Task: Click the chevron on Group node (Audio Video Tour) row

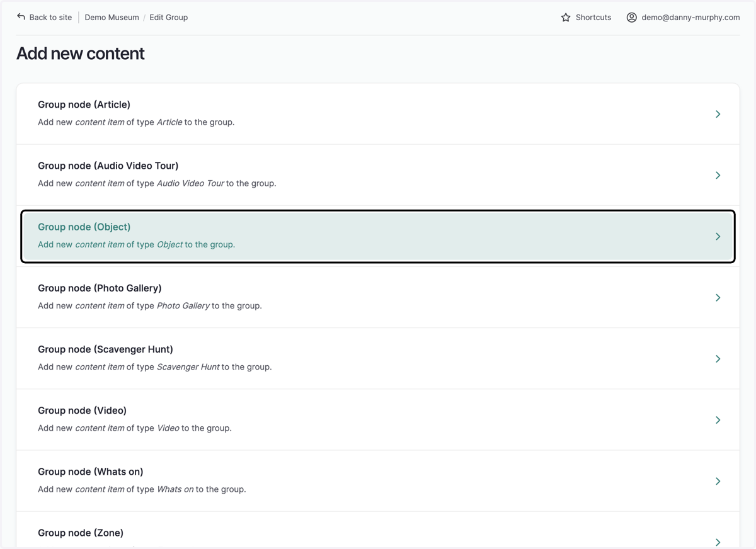Action: 718,175
